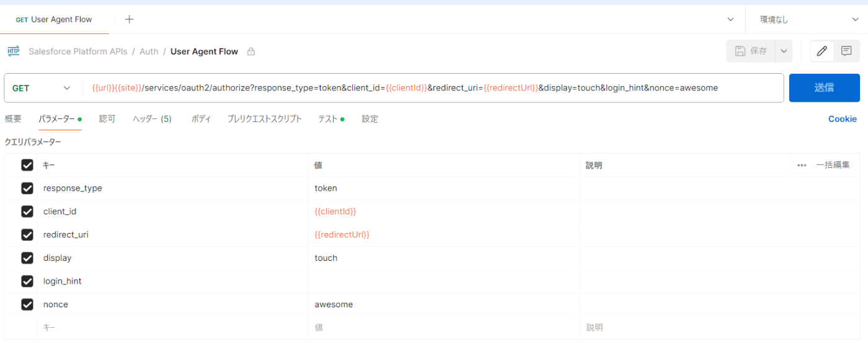Click the awesome value cell

[x=444, y=304]
